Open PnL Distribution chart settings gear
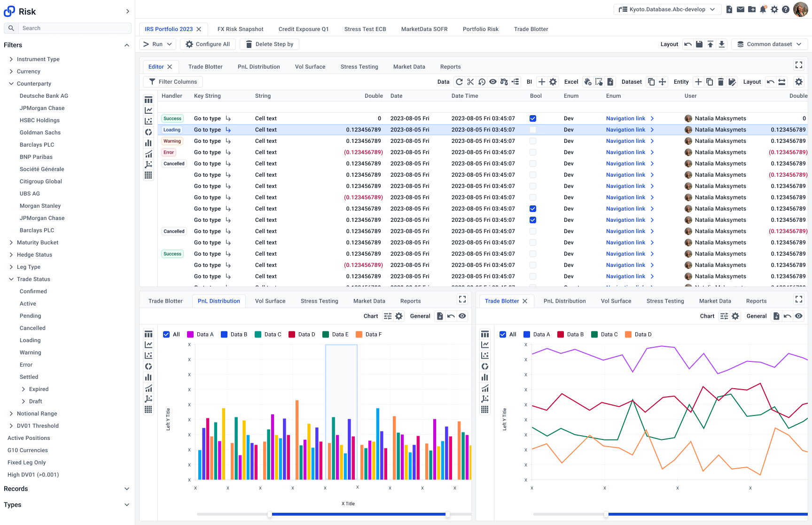The width and height of the screenshot is (812, 525). pos(399,316)
